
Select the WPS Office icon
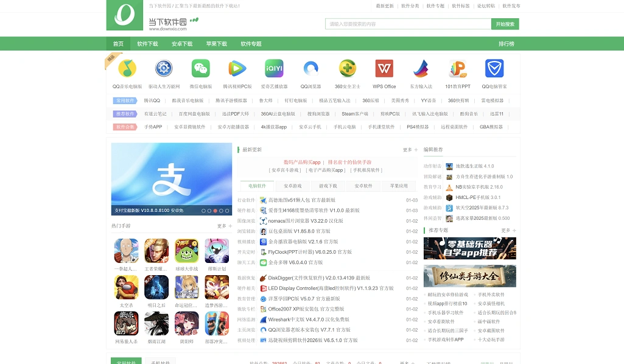[384, 69]
